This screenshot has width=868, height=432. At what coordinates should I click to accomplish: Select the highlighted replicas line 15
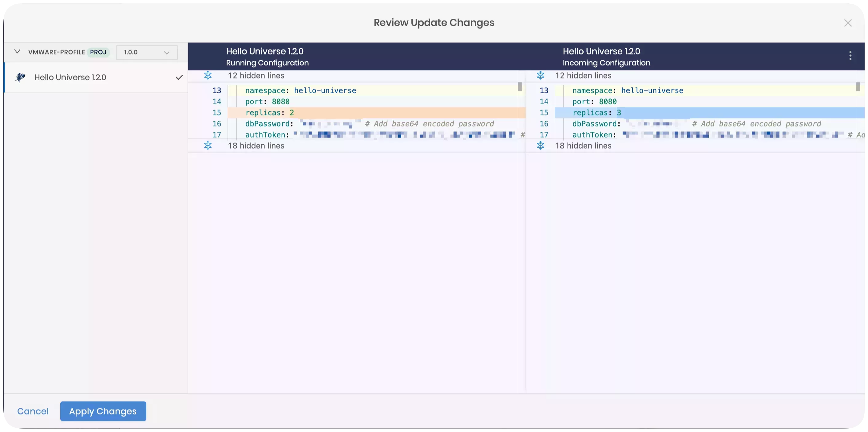tap(371, 113)
